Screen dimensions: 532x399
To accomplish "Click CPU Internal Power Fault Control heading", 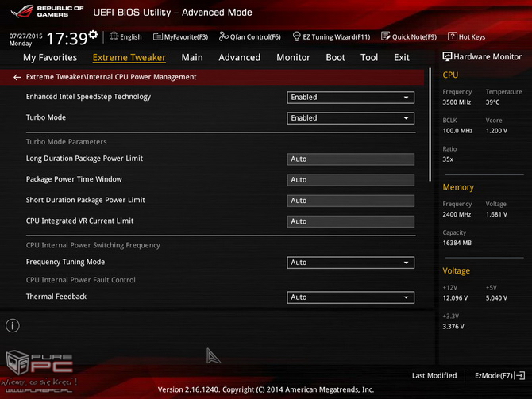I will (81, 280).
